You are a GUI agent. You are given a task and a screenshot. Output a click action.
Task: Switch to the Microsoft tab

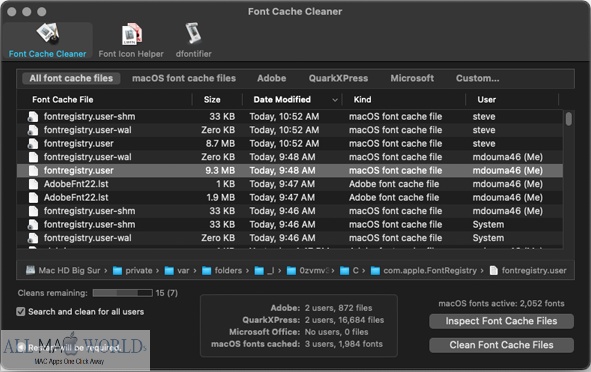[412, 78]
